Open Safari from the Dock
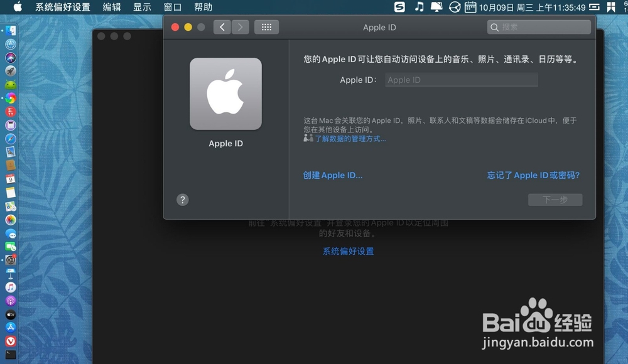 11,139
